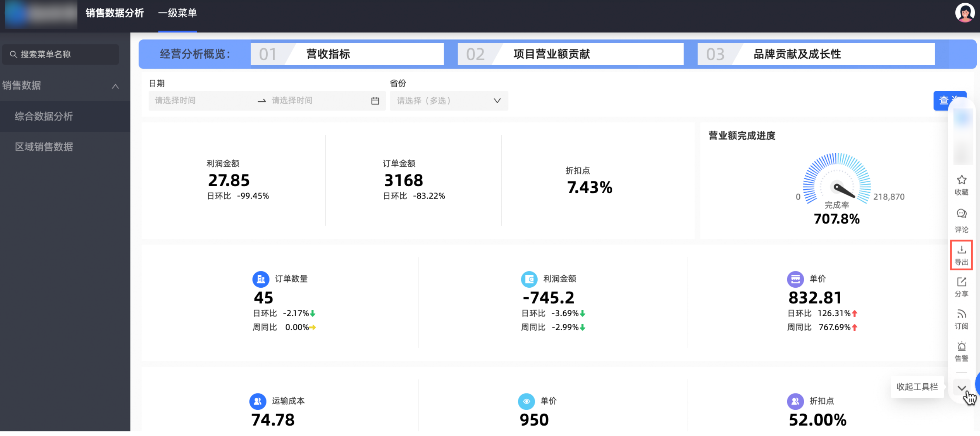Collapse the toolbar with chevron down

[x=961, y=388]
